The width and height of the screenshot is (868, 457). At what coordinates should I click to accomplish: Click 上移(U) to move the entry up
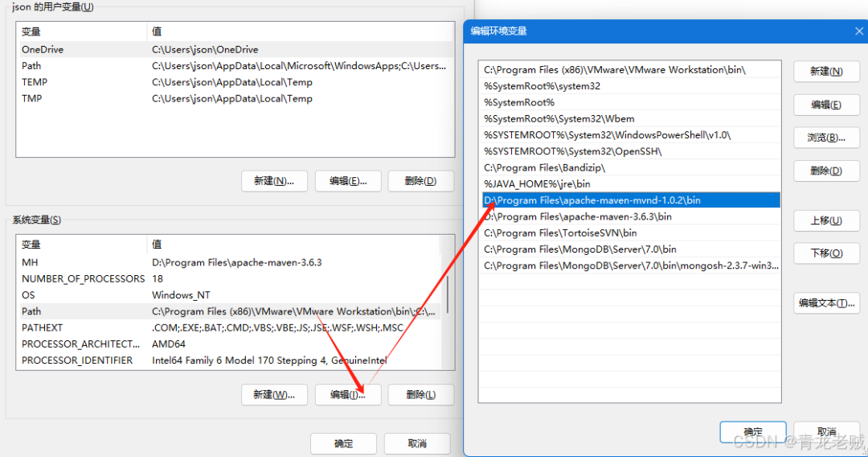(x=826, y=220)
